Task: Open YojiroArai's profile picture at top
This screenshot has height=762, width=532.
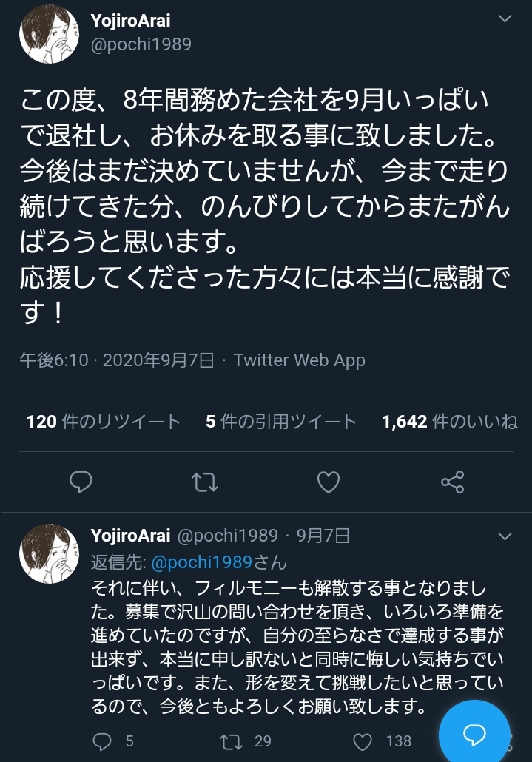Action: (50, 38)
